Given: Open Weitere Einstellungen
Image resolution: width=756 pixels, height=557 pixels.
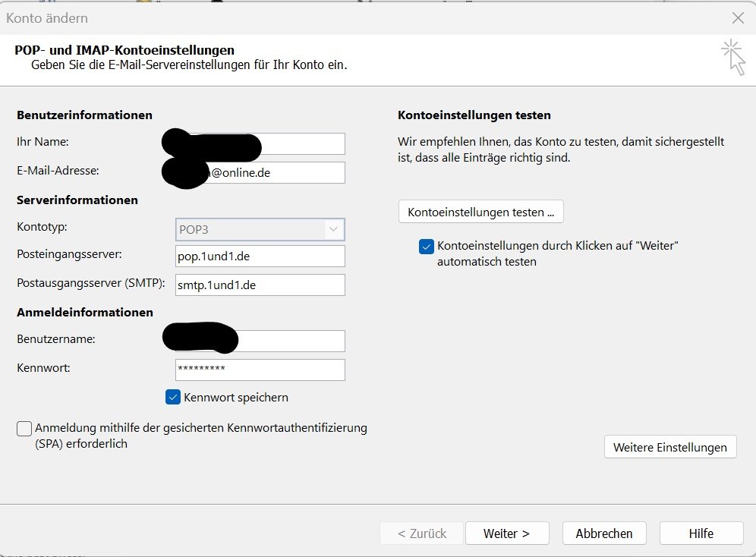Looking at the screenshot, I should point(670,447).
